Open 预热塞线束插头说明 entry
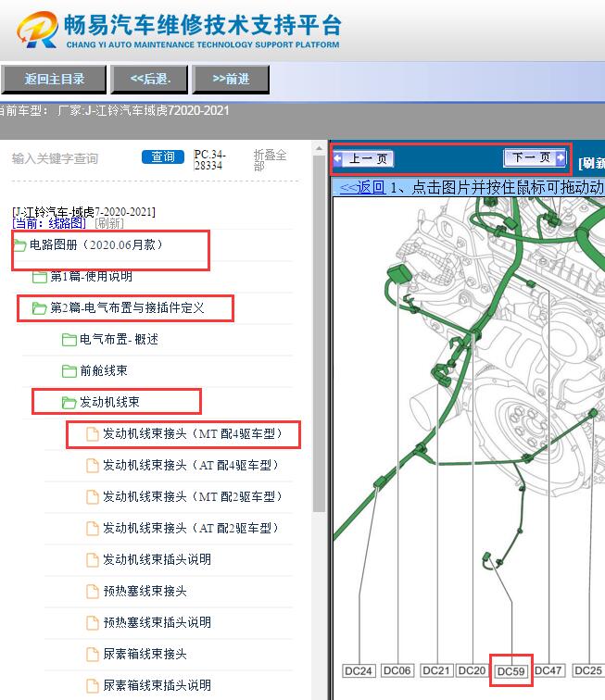Screen dimensions: 605x700 click(x=157, y=623)
